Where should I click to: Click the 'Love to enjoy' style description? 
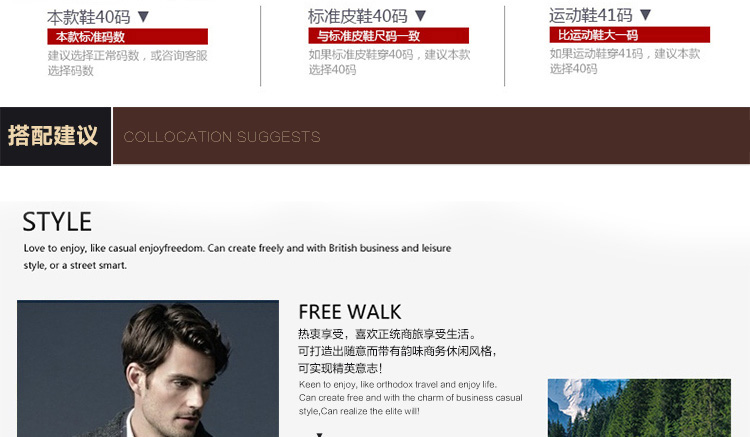click(237, 256)
